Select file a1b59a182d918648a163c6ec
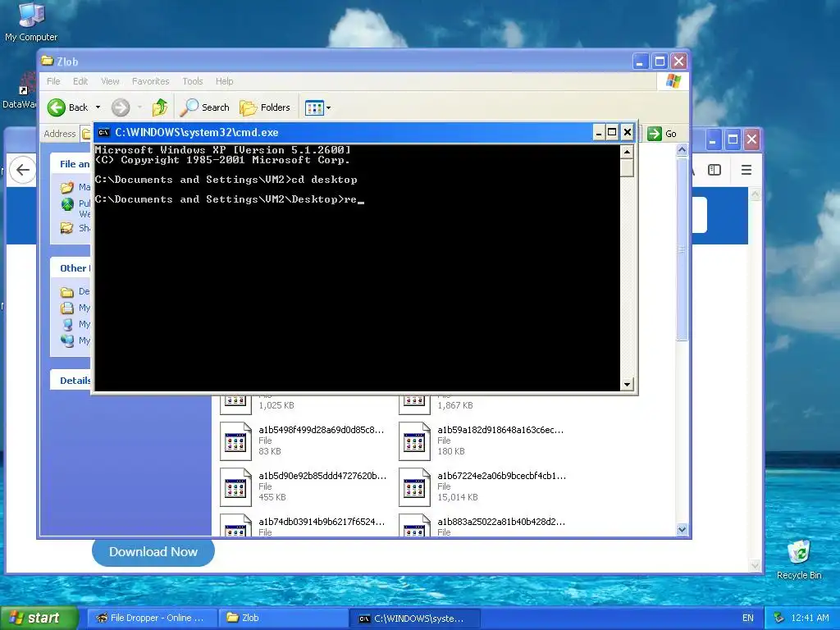This screenshot has height=630, width=840. pos(500,430)
